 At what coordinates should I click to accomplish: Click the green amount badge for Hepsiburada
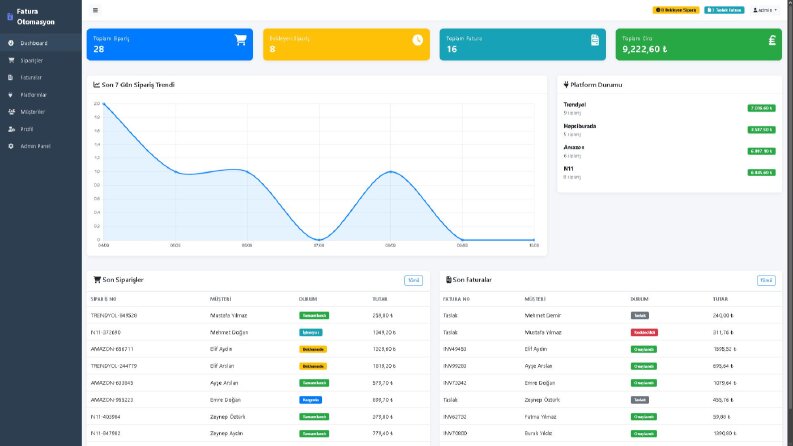761,130
